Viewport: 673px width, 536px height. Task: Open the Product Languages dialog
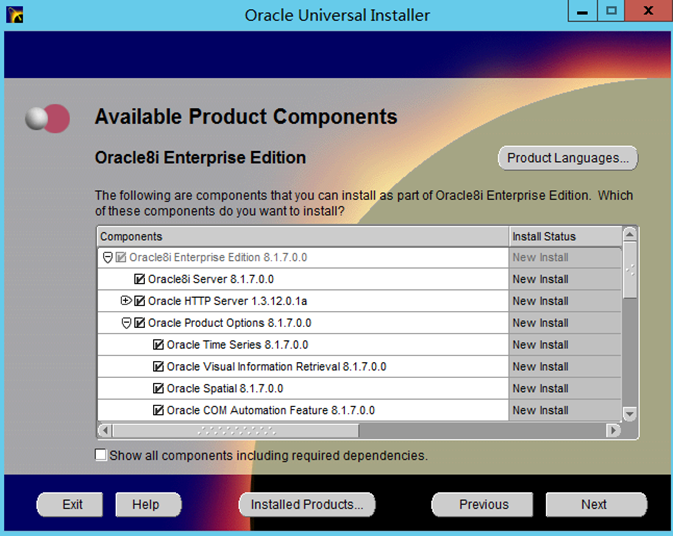click(568, 158)
